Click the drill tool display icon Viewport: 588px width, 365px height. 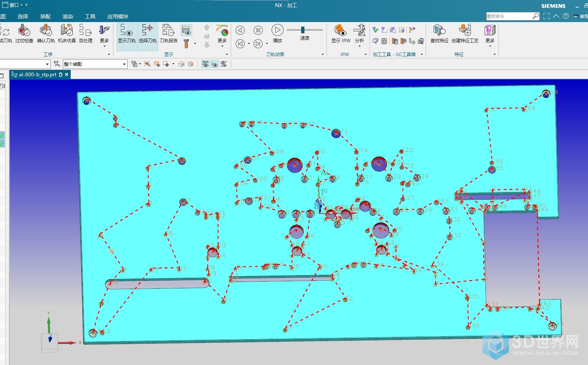pyautogui.click(x=186, y=44)
